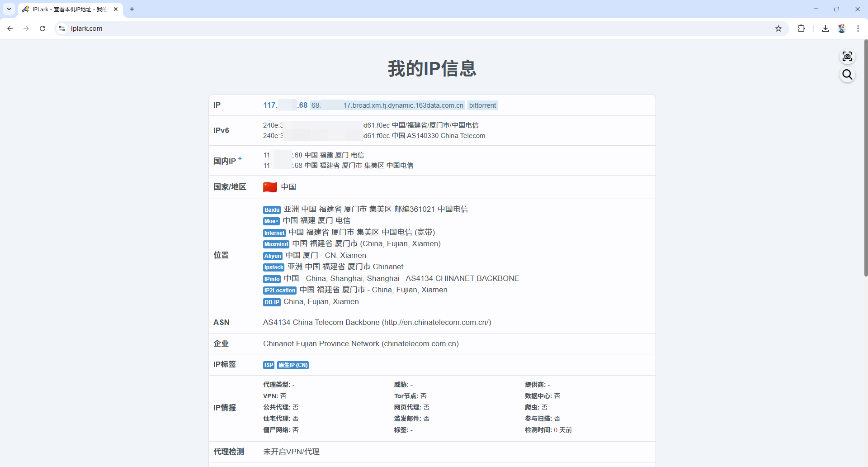The height and width of the screenshot is (467, 868).
Task: Reload the iplark.com page
Action: coord(42,29)
